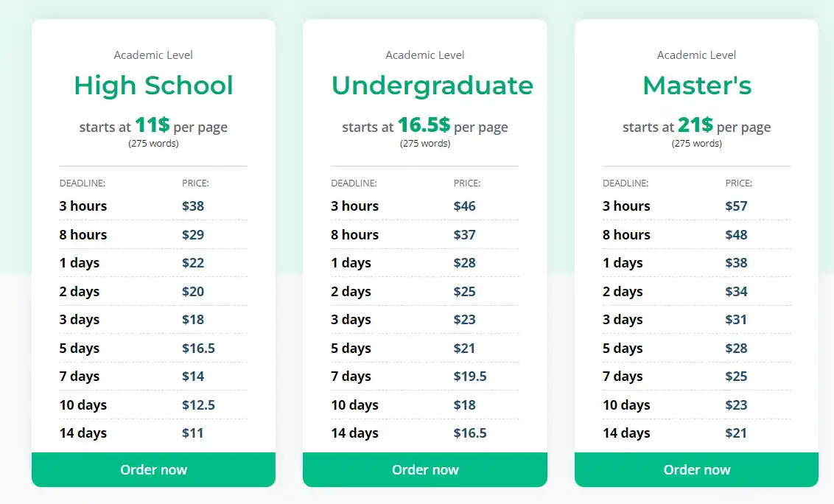This screenshot has width=834, height=504.
Task: Select the 14 days deadline for Master's
Action: pos(626,433)
